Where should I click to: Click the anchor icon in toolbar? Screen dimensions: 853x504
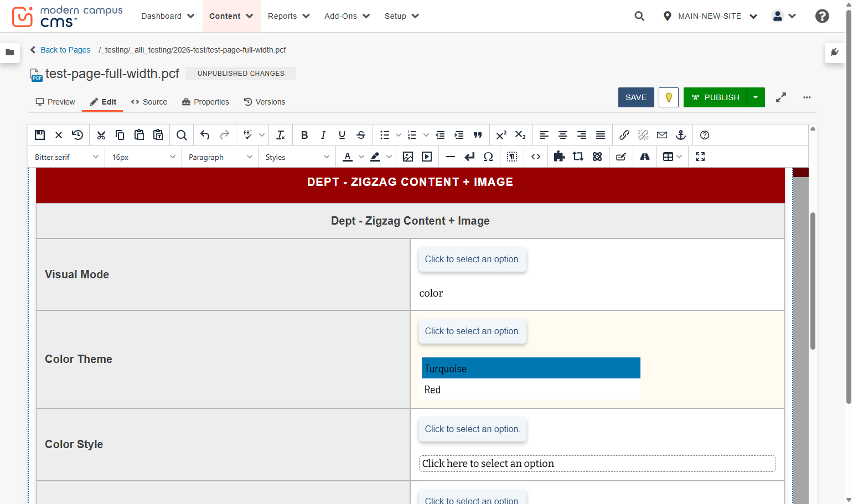pos(681,135)
